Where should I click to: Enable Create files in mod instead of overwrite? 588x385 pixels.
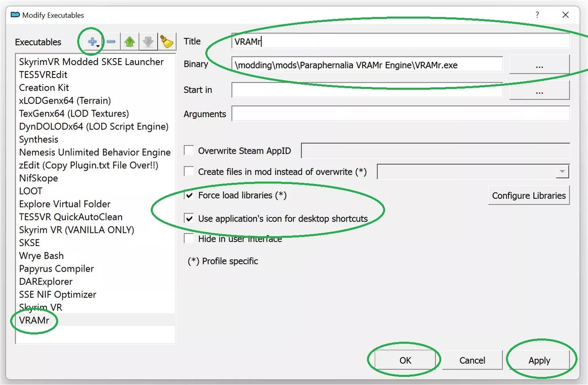(x=189, y=171)
